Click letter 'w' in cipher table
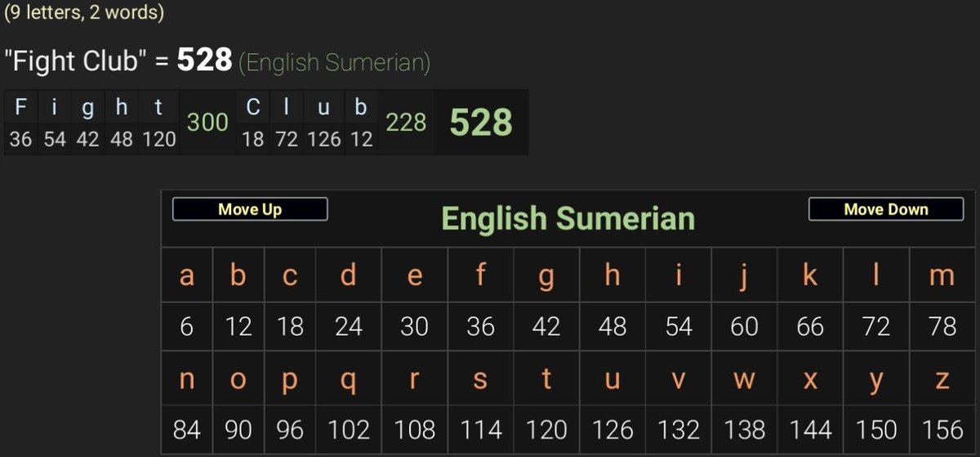Viewport: 980px width, 457px height. pyautogui.click(x=744, y=379)
